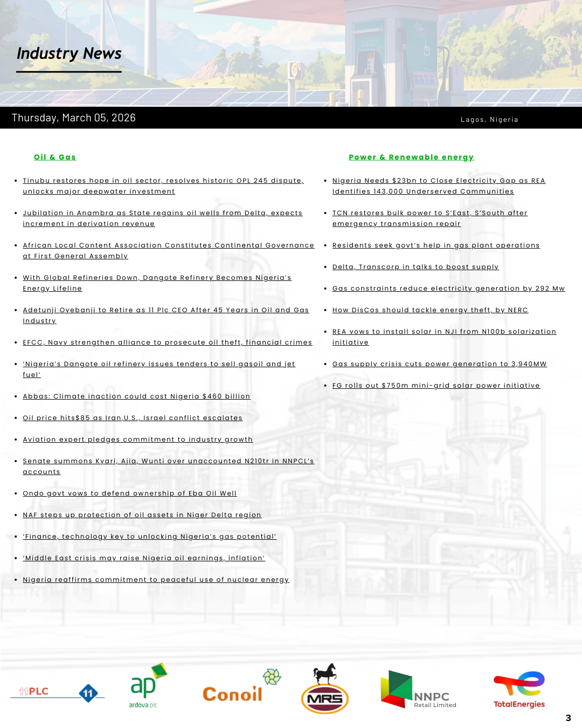This screenshot has width=582, height=728.
Task: Open the Power & Renewable energy heading
Action: point(411,157)
